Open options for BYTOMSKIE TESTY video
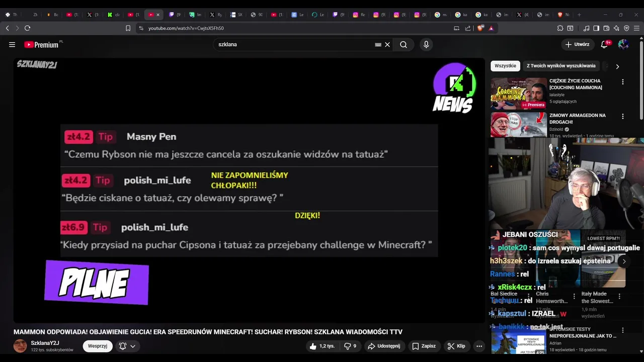The image size is (644, 362). pos(623,330)
